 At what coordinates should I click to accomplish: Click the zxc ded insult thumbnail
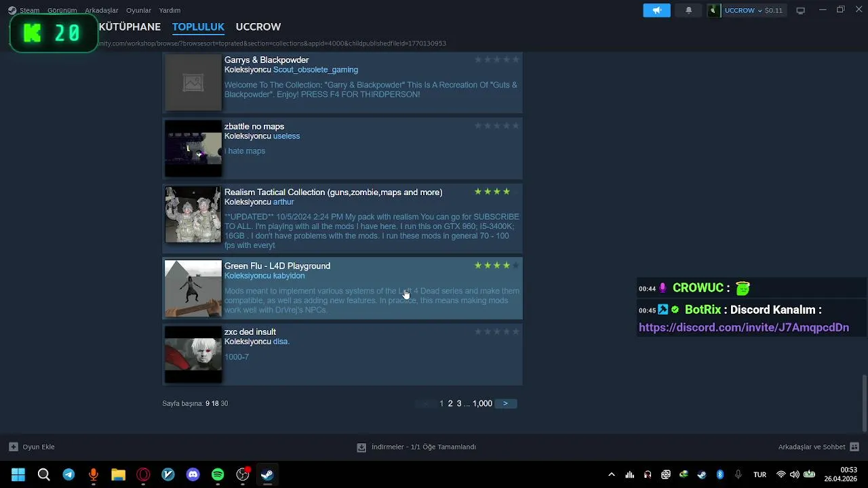pyautogui.click(x=193, y=354)
